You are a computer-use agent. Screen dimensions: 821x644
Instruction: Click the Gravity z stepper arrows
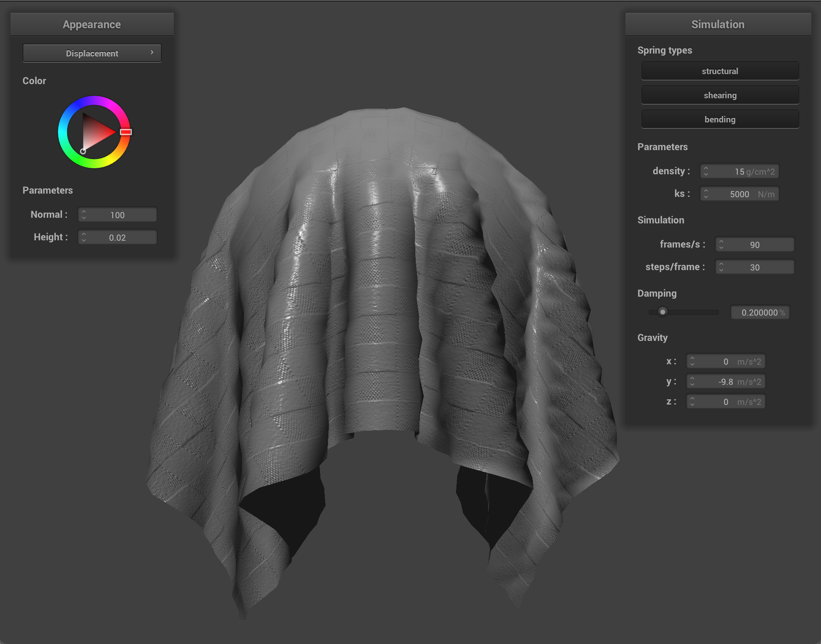tap(692, 401)
